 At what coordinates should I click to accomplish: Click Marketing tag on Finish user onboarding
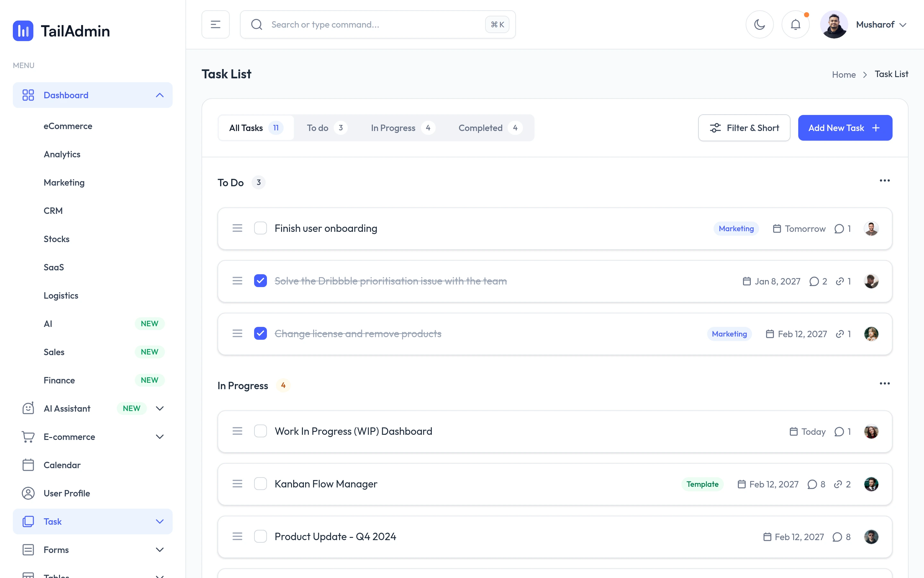(736, 229)
